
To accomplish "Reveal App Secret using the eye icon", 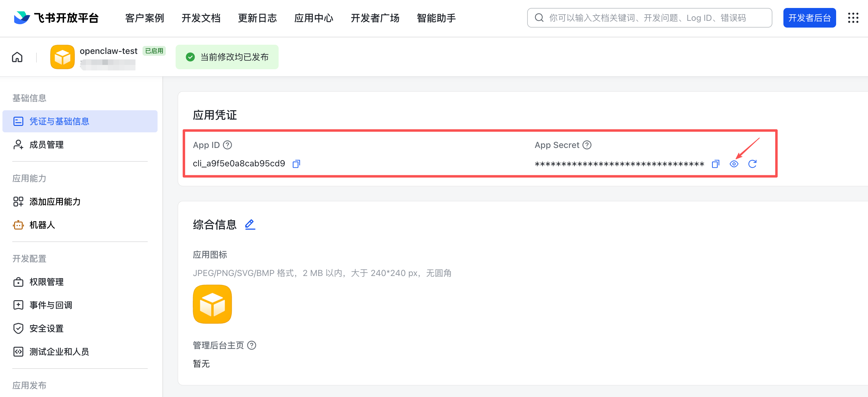I will point(734,164).
